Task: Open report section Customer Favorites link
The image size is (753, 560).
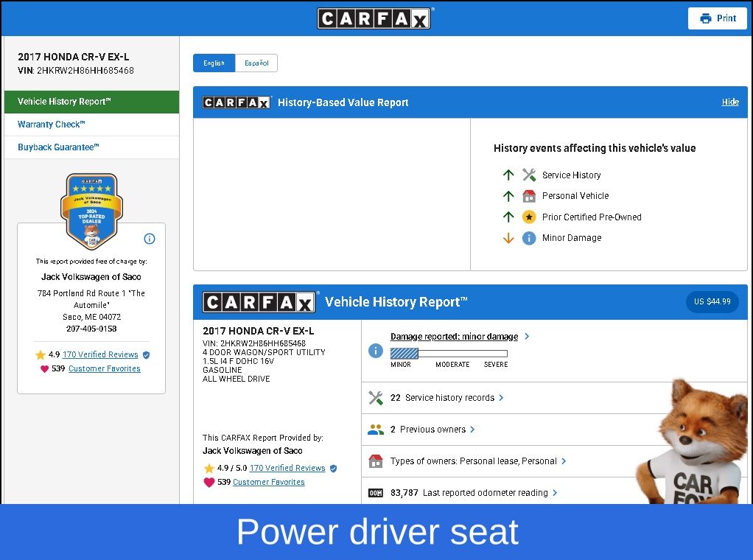Action: click(x=269, y=482)
